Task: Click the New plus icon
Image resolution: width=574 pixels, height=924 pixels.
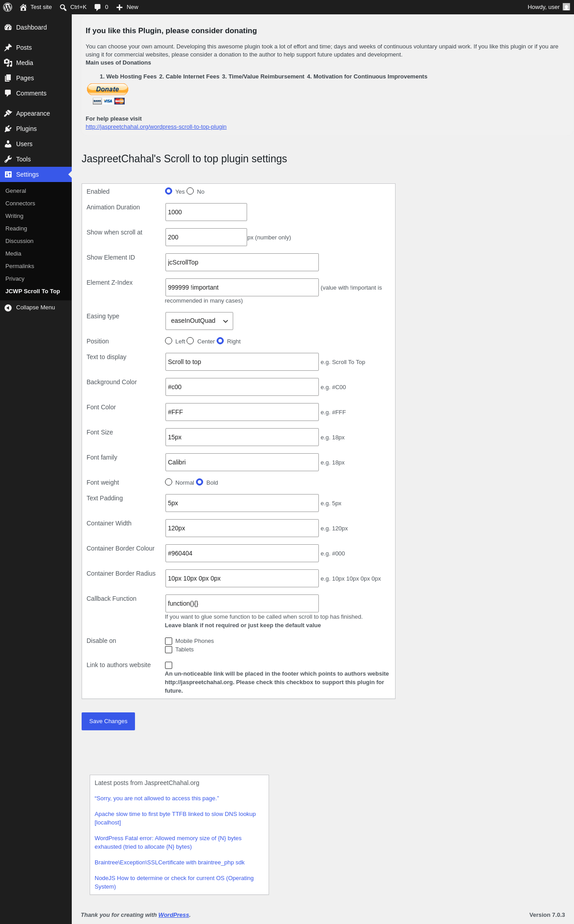Action: point(119,7)
